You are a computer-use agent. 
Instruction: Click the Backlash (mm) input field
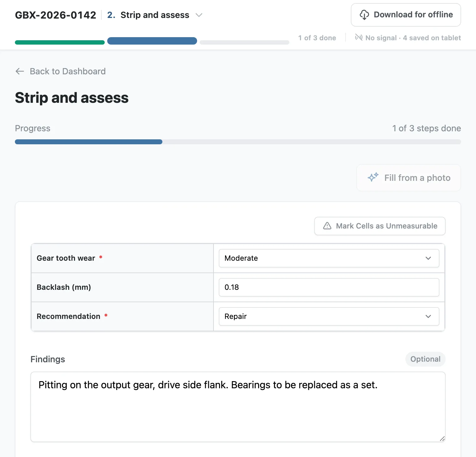329,287
